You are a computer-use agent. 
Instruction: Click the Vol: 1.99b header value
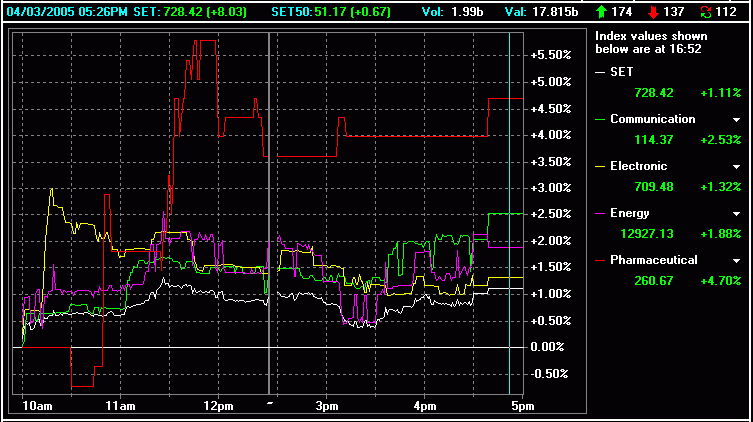pyautogui.click(x=452, y=12)
